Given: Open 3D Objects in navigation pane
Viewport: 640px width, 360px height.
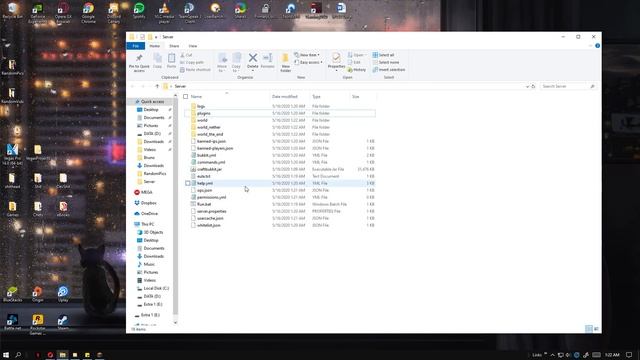Looking at the screenshot, I should 153,232.
